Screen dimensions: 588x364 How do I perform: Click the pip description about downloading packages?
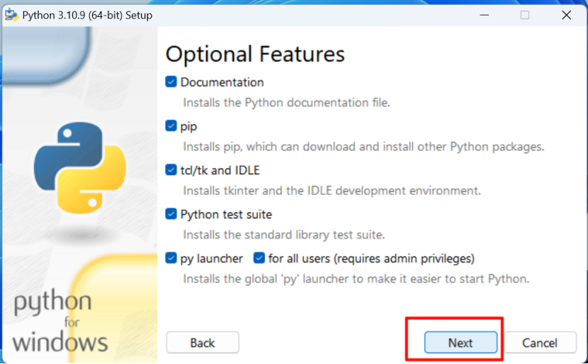pyautogui.click(x=363, y=147)
